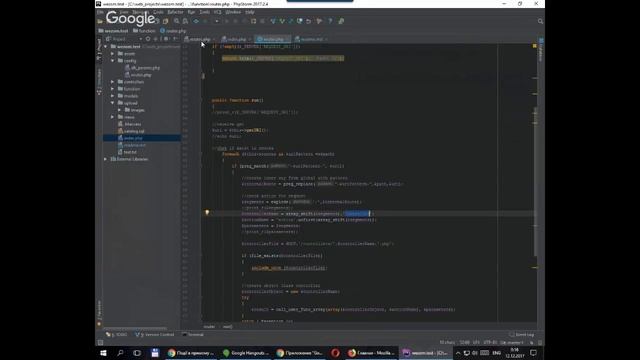This screenshot has width=640, height=360.
Task: Expand External Libraries node
Action: (x=106, y=159)
